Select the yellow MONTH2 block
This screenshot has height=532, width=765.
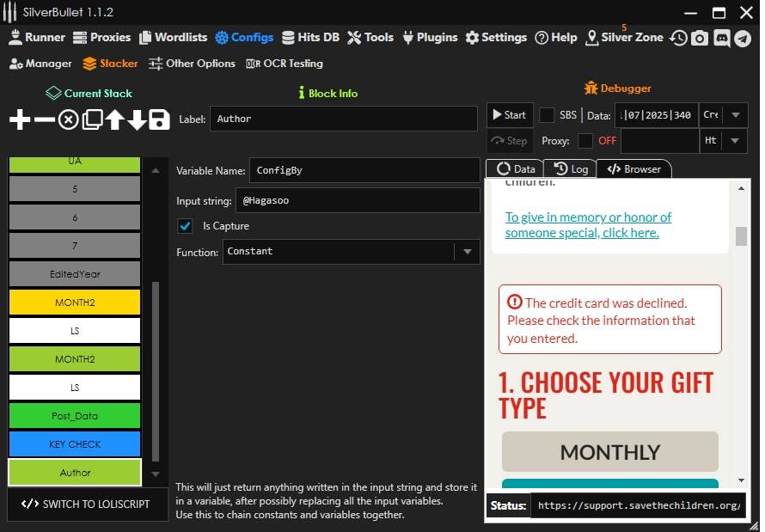pyautogui.click(x=75, y=303)
